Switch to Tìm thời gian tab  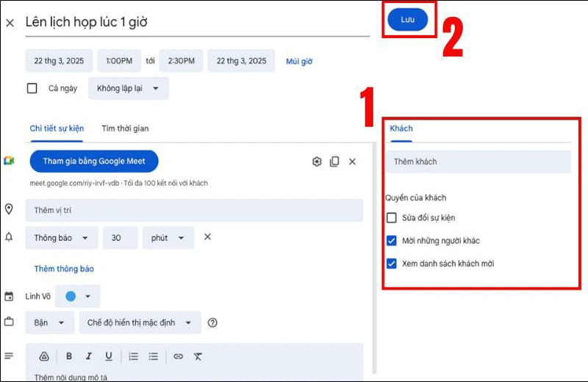pyautogui.click(x=125, y=129)
